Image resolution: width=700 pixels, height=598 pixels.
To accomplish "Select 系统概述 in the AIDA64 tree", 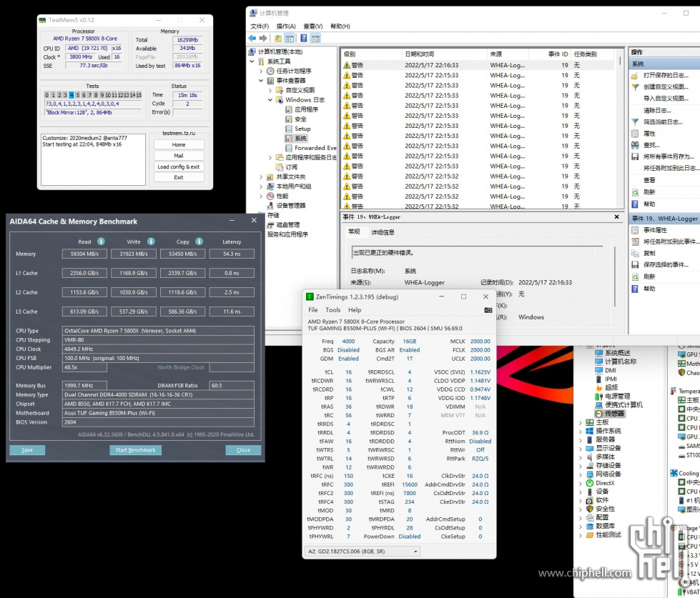I will click(613, 353).
